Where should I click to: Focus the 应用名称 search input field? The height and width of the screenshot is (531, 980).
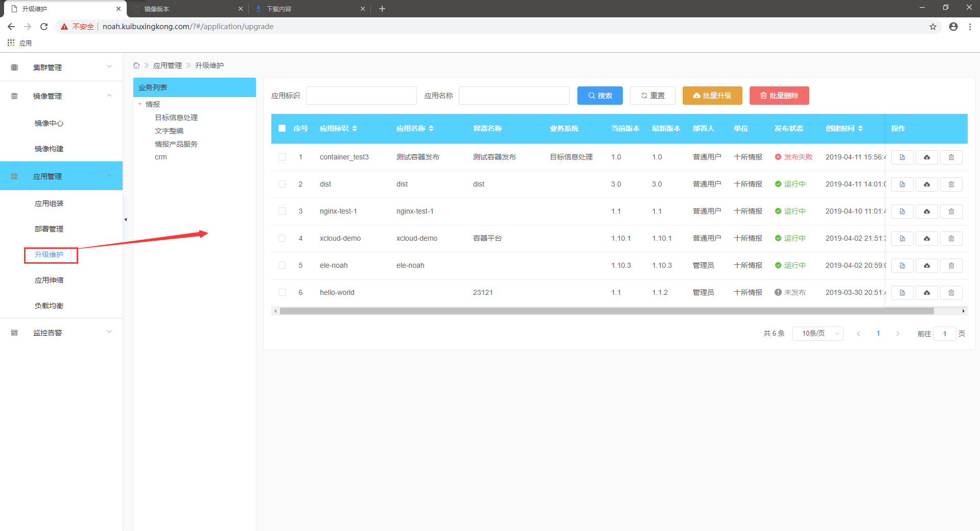coord(514,96)
